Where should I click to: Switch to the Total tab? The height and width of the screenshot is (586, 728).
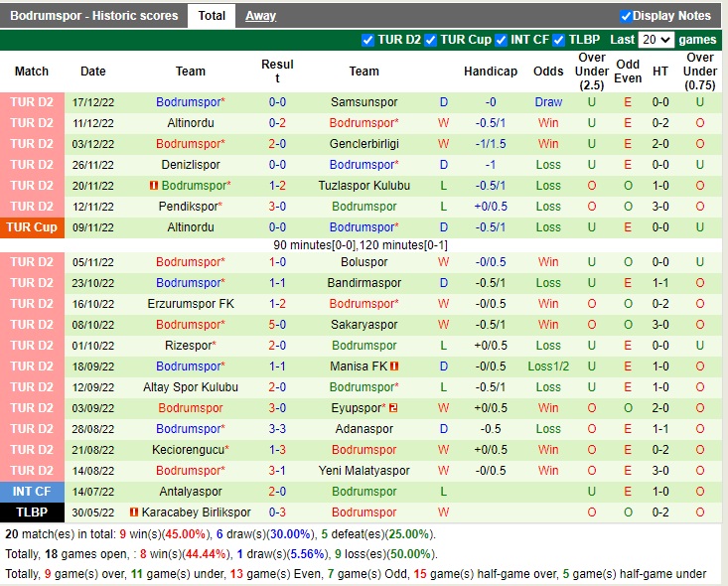pyautogui.click(x=212, y=16)
